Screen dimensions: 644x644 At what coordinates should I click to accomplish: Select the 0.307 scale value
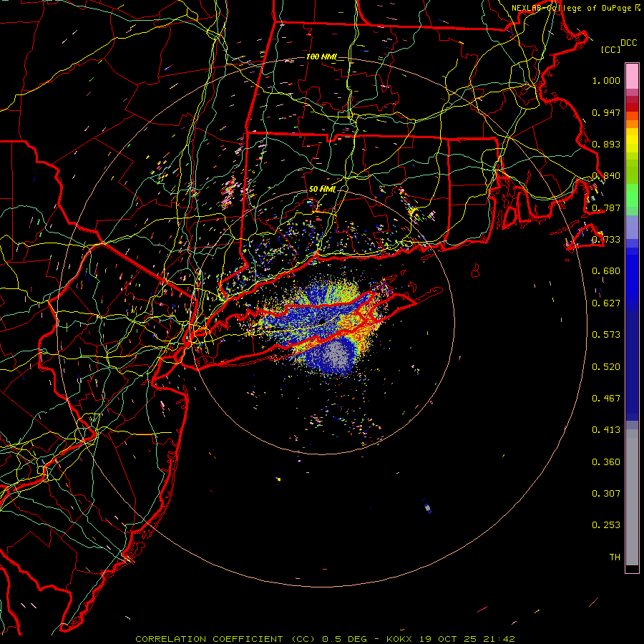(x=606, y=494)
